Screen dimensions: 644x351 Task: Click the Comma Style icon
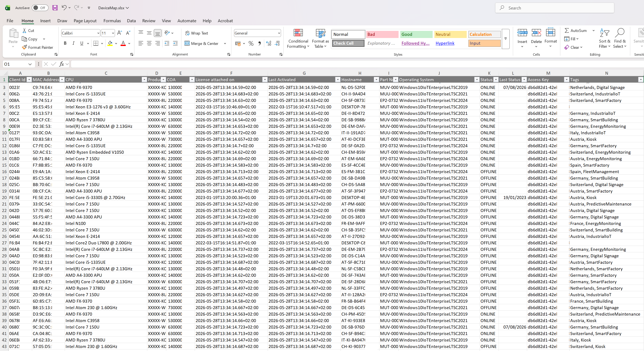259,44
